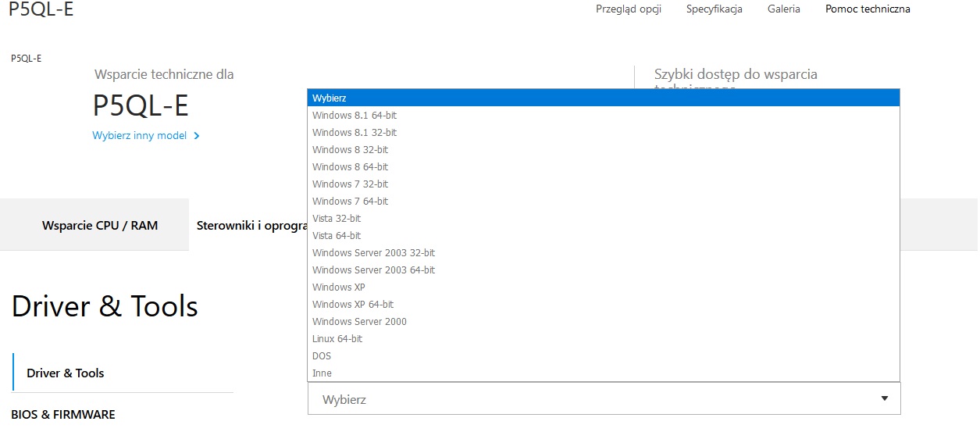Select the DOS option
This screenshot has width=980, height=432.
(604, 355)
